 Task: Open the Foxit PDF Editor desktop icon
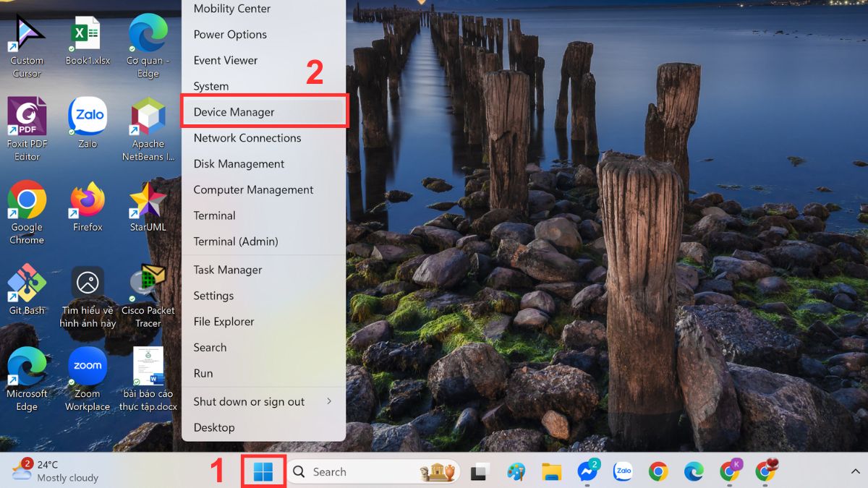coord(27,129)
